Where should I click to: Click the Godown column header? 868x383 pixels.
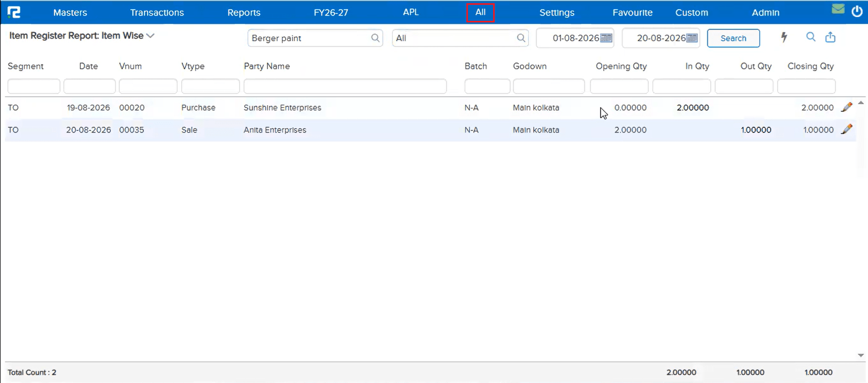click(530, 66)
